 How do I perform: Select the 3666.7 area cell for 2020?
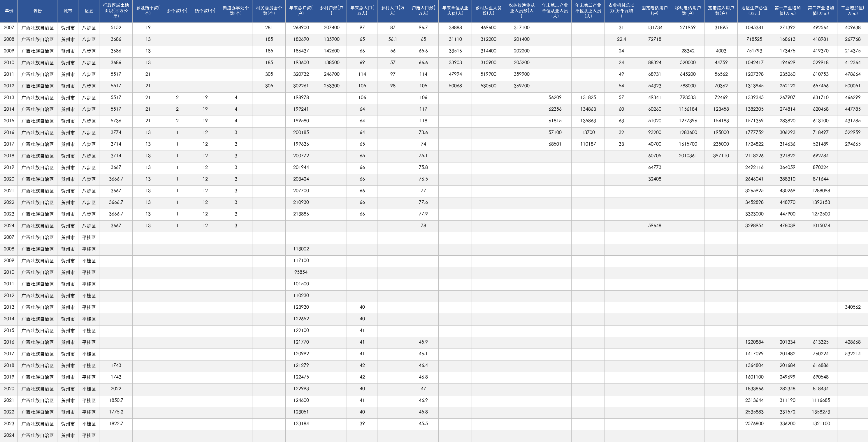tap(116, 179)
